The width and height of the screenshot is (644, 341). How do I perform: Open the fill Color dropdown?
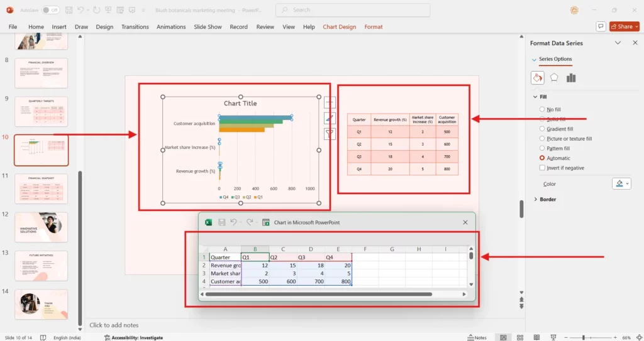(621, 184)
